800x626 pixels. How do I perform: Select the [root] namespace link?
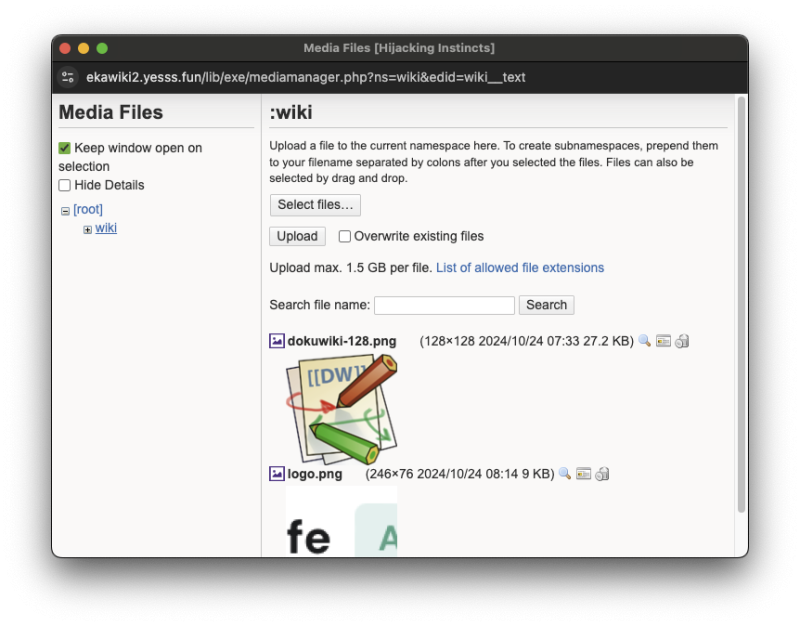tap(88, 209)
